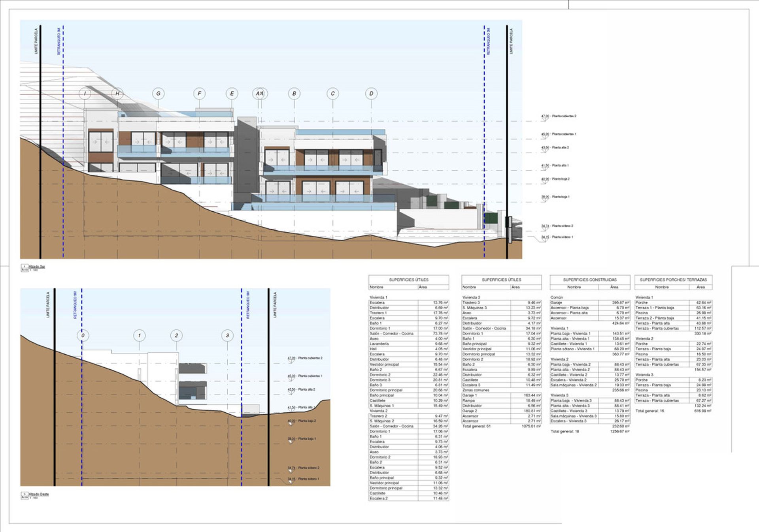Select the 'SUPERFICIES CONSTRUIDAS' table header
The width and height of the screenshot is (759, 532).
tap(590, 280)
